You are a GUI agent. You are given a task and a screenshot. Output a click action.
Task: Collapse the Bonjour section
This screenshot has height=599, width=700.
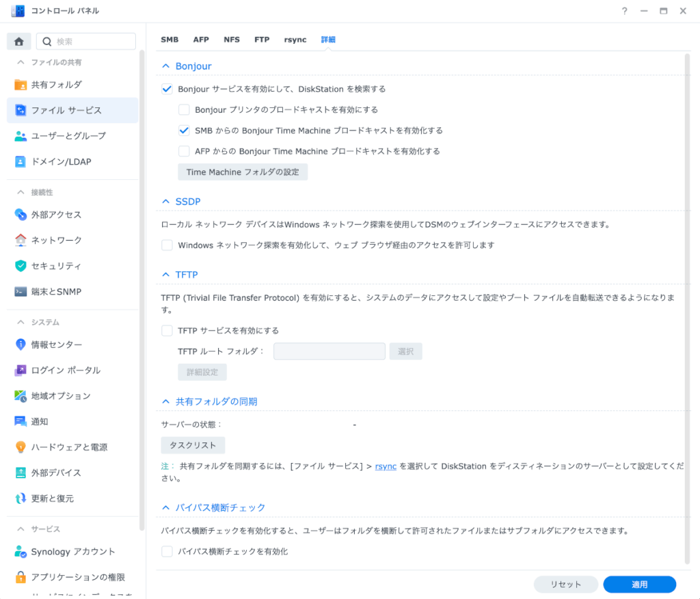tap(165, 66)
